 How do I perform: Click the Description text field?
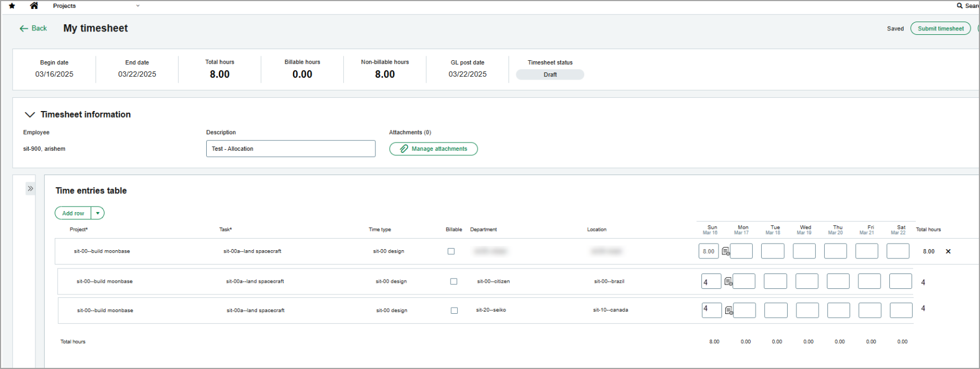tap(291, 149)
